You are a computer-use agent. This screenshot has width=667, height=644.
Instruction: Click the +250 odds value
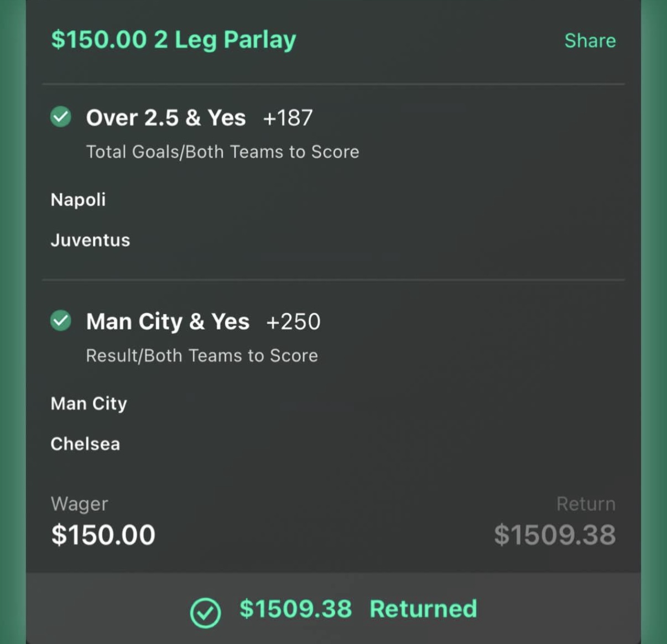[293, 321]
